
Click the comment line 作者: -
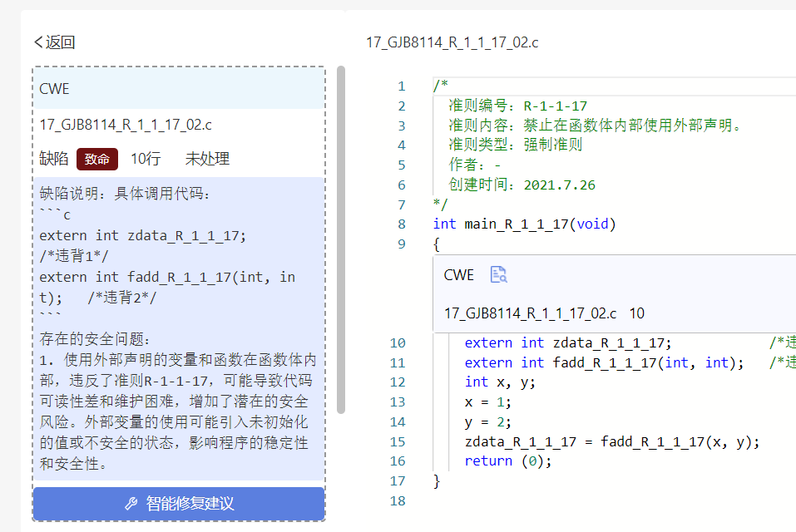[x=475, y=165]
